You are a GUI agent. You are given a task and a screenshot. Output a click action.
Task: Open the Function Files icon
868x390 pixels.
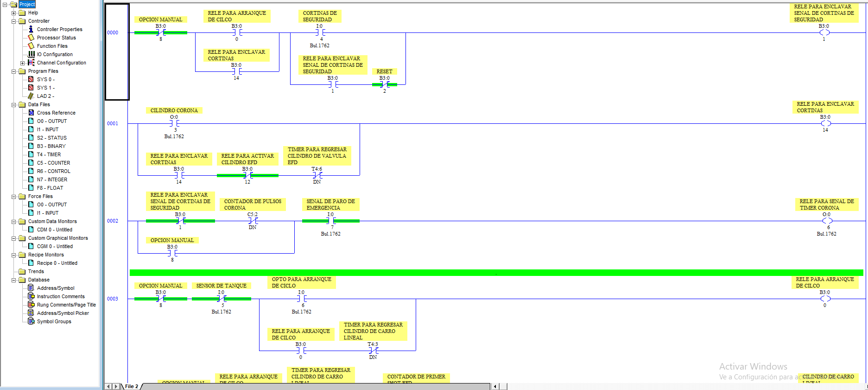(31, 46)
